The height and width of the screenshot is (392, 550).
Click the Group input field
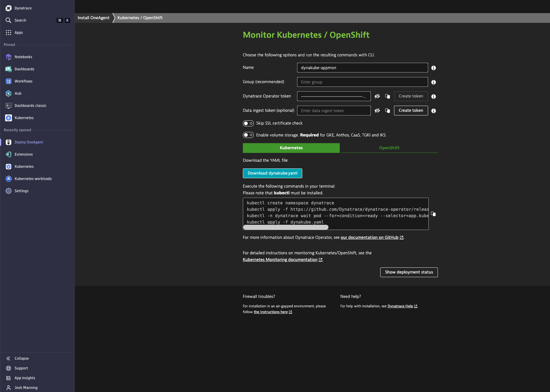tap(362, 82)
